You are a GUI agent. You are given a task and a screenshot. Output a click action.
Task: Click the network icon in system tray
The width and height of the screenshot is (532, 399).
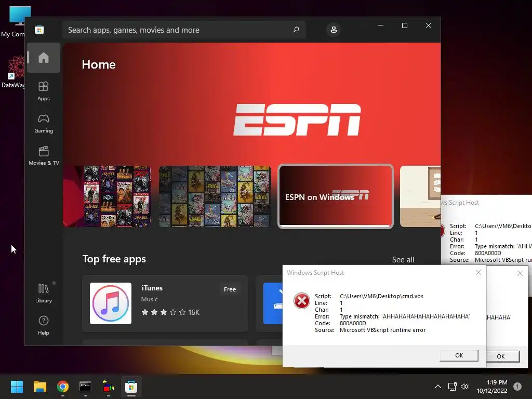[452, 387]
